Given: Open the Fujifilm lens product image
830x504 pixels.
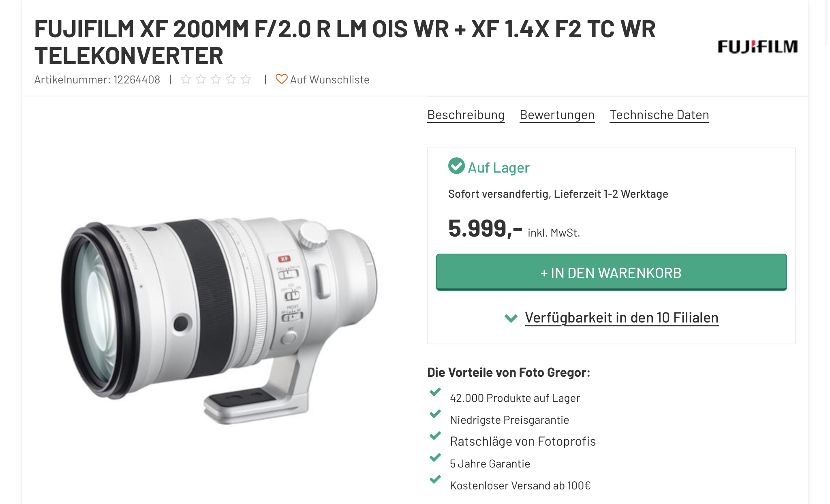Looking at the screenshot, I should click(x=219, y=320).
